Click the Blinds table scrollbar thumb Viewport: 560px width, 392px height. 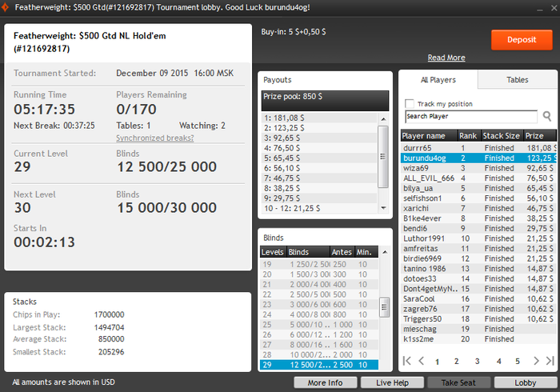coord(385,307)
